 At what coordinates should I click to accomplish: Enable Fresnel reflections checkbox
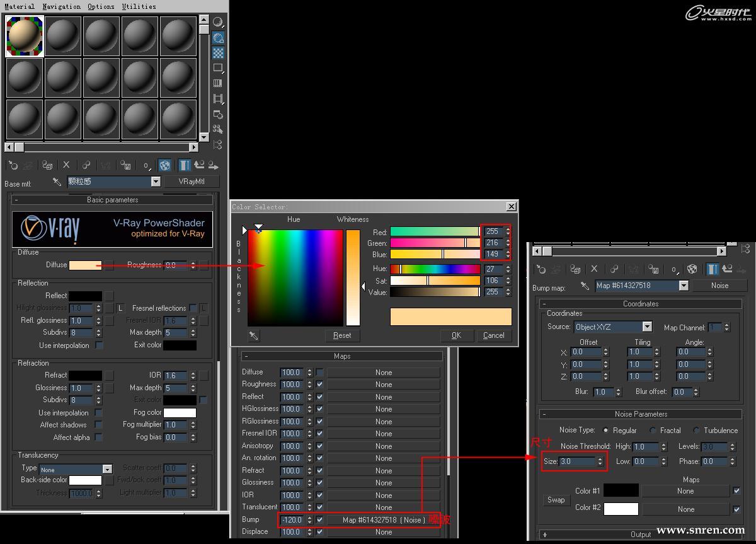click(193, 308)
